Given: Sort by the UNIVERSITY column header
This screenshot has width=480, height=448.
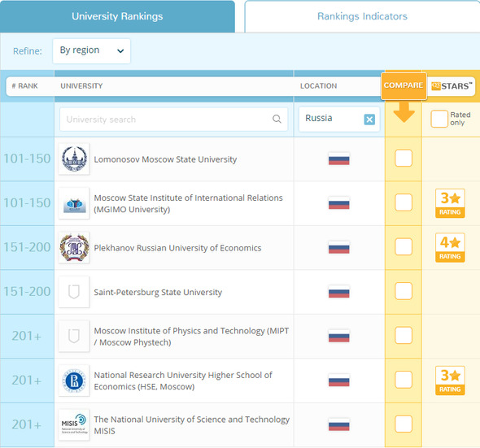Looking at the screenshot, I should [x=81, y=86].
